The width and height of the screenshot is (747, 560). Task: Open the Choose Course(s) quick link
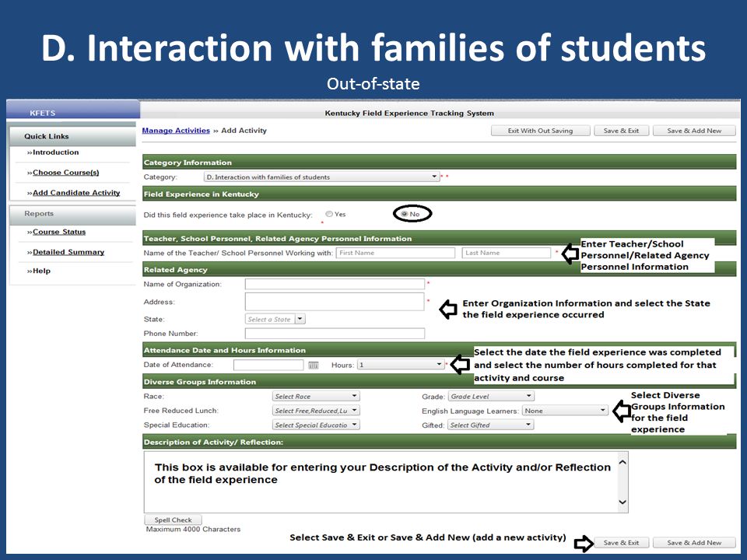[65, 173]
